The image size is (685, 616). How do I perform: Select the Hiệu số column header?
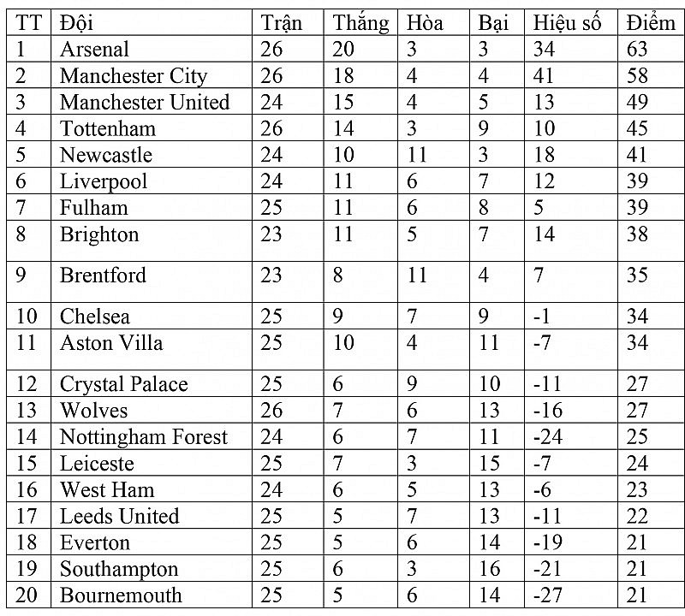click(x=567, y=23)
